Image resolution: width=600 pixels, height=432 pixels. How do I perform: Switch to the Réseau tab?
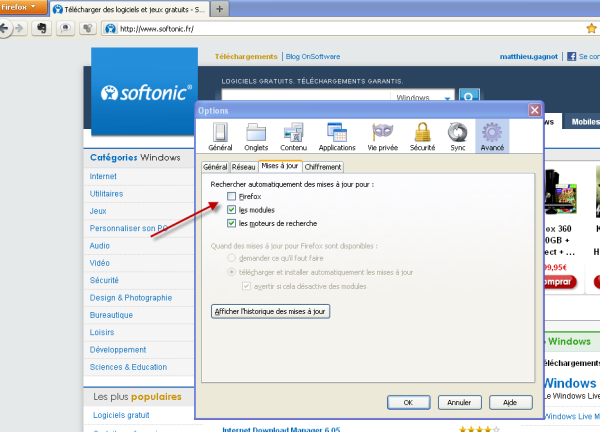(243, 167)
